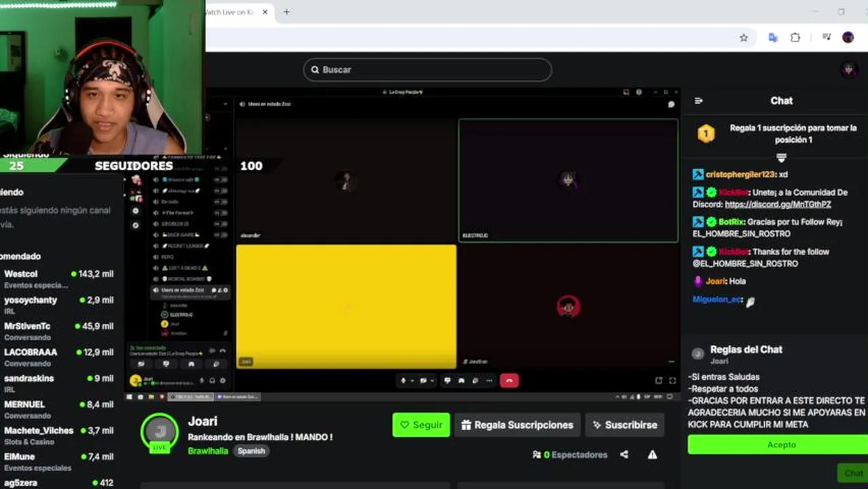Viewport: 868px width, 489px height.
Task: Select the Jondhan participant tile
Action: pyautogui.click(x=568, y=306)
